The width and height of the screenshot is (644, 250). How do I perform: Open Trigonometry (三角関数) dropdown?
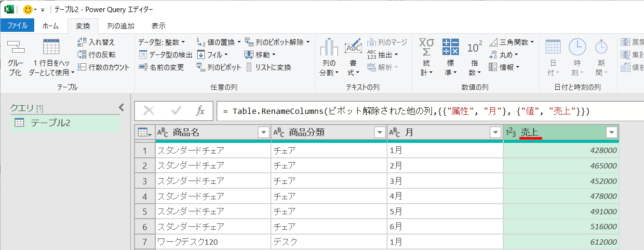511,42
